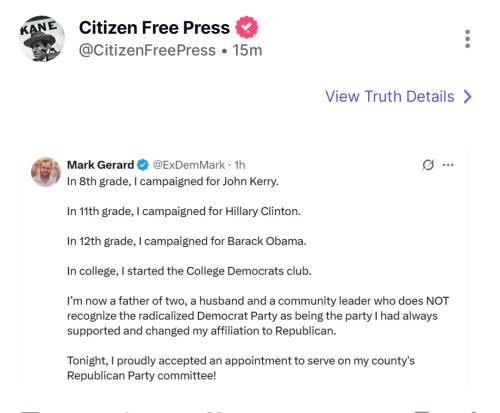
Task: Open the Citizen Free Press KANE avatar
Action: tap(42, 38)
